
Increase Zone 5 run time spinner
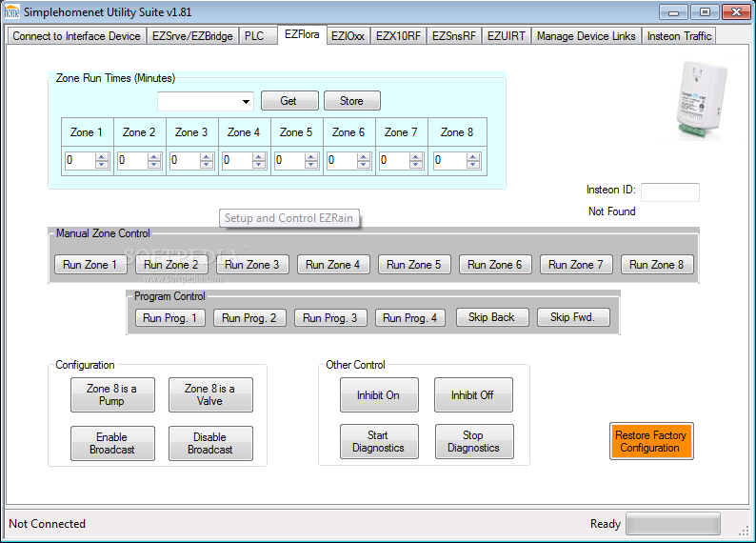311,157
